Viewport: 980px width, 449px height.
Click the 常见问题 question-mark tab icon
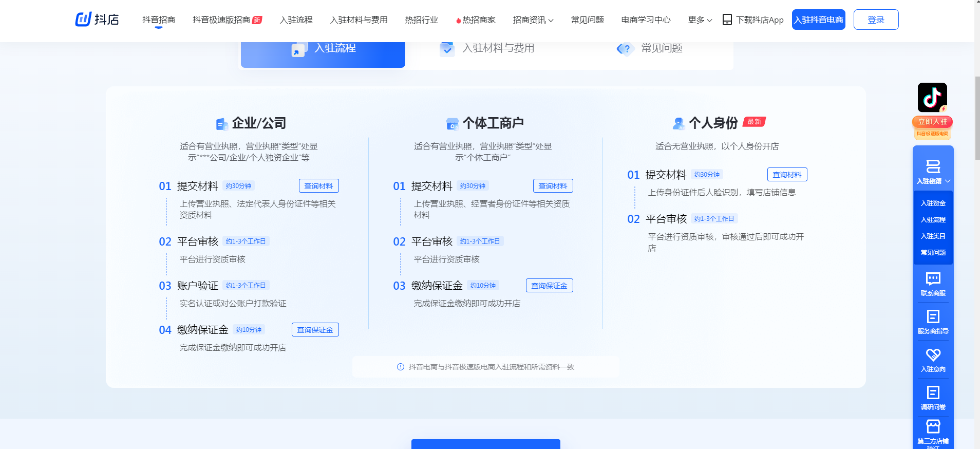(626, 49)
